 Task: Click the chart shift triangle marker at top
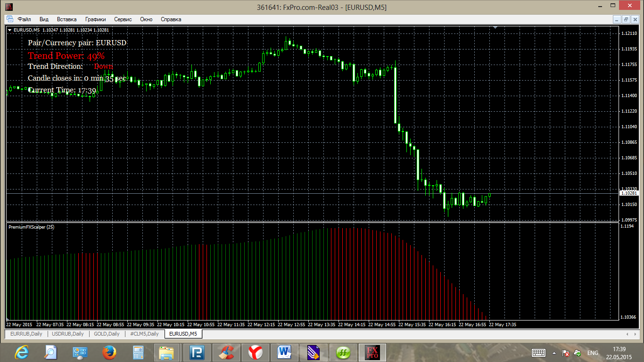[x=495, y=28]
